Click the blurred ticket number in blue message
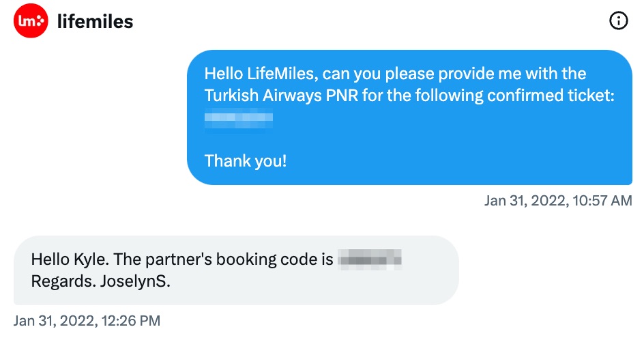The height and width of the screenshot is (340, 644). pyautogui.click(x=239, y=118)
